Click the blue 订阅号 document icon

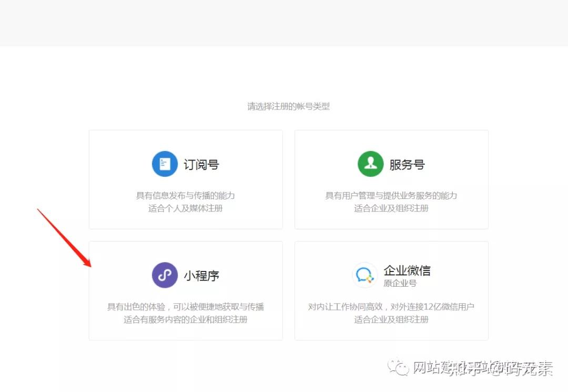[x=165, y=164]
